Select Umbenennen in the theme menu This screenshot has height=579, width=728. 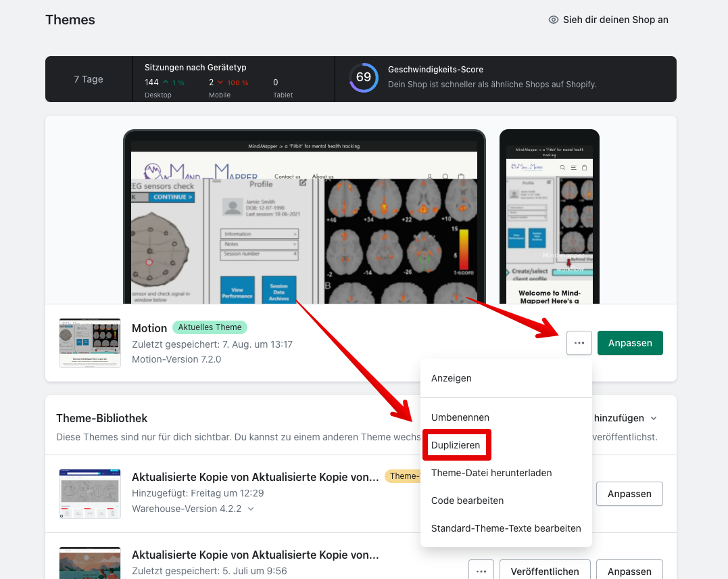pos(506,417)
